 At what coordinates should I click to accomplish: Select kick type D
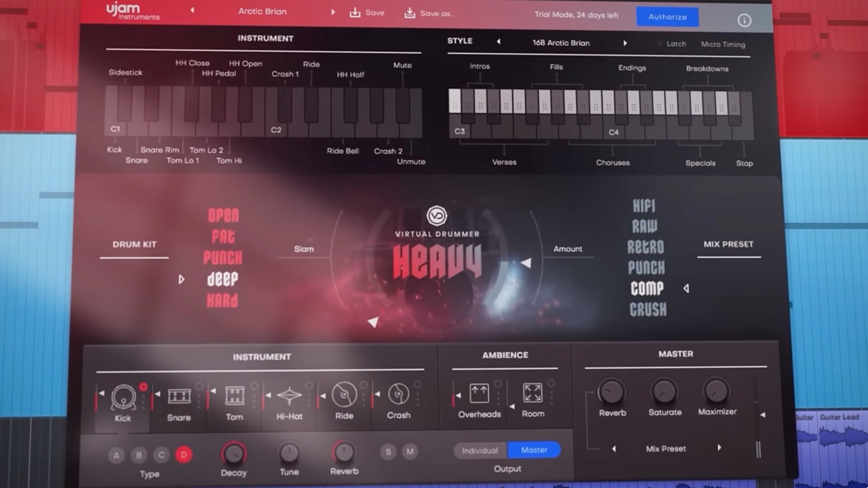pos(184,455)
